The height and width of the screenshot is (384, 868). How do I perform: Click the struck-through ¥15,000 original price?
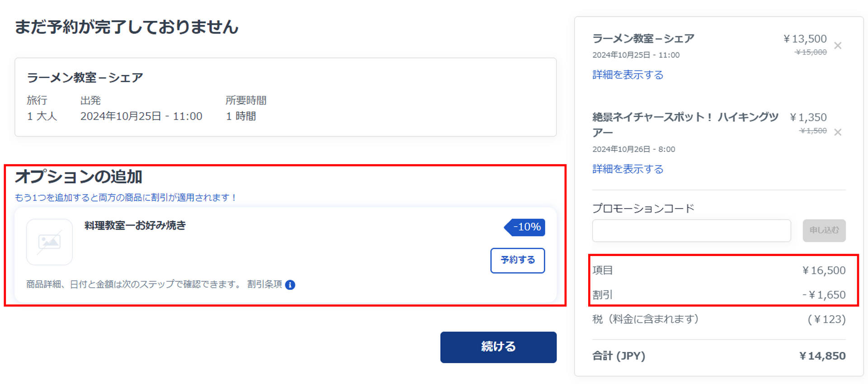(811, 52)
